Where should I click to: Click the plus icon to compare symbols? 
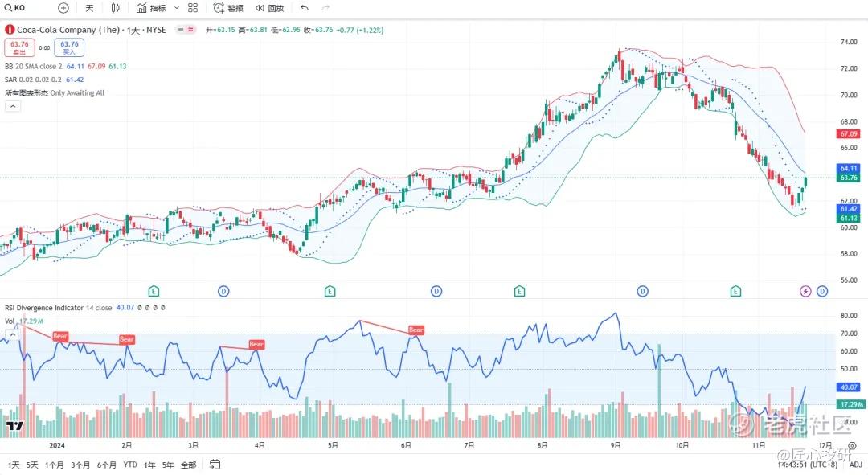point(63,8)
